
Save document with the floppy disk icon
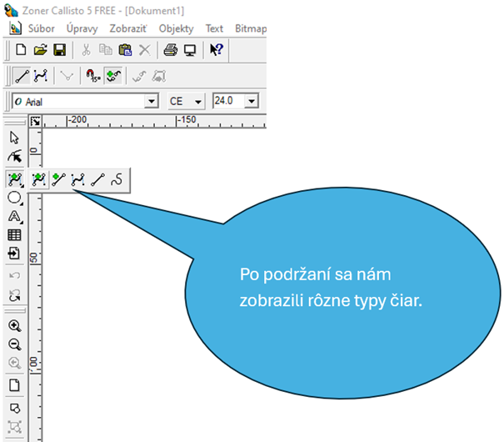(x=58, y=50)
